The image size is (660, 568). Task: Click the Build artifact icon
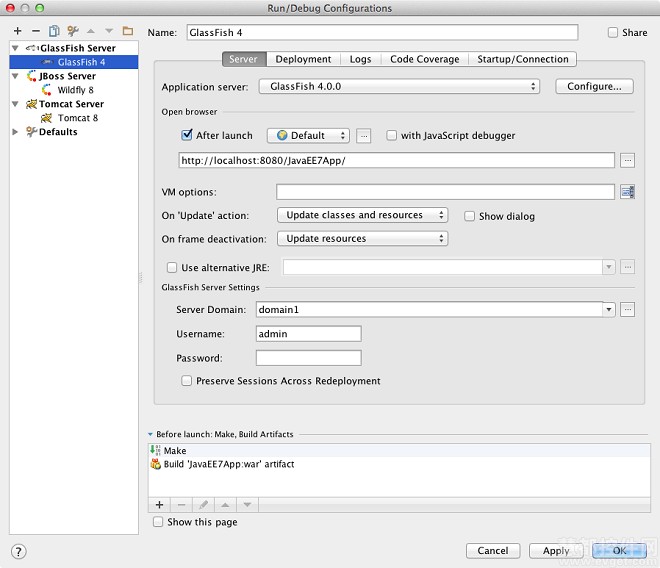coord(156,464)
